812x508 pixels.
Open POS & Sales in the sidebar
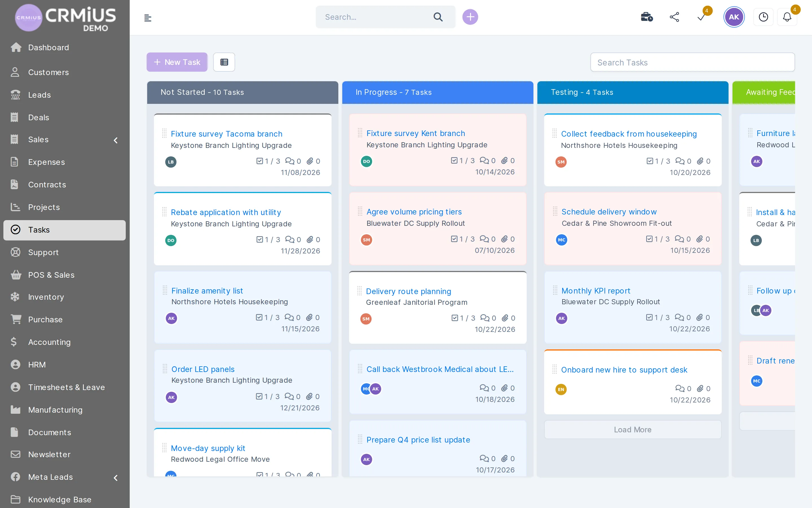coord(64,275)
